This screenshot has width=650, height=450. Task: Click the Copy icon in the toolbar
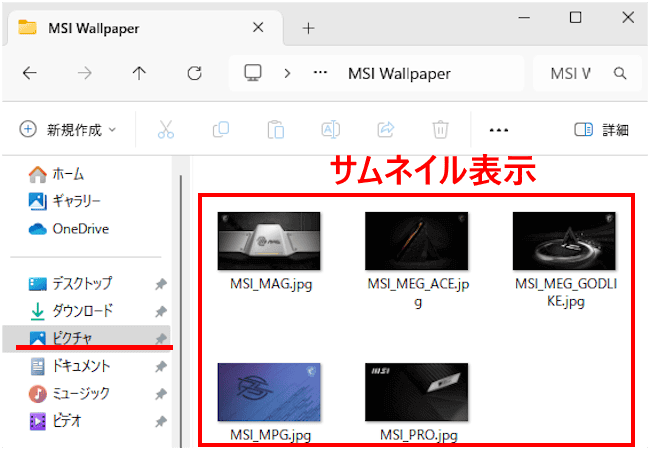coord(221,130)
